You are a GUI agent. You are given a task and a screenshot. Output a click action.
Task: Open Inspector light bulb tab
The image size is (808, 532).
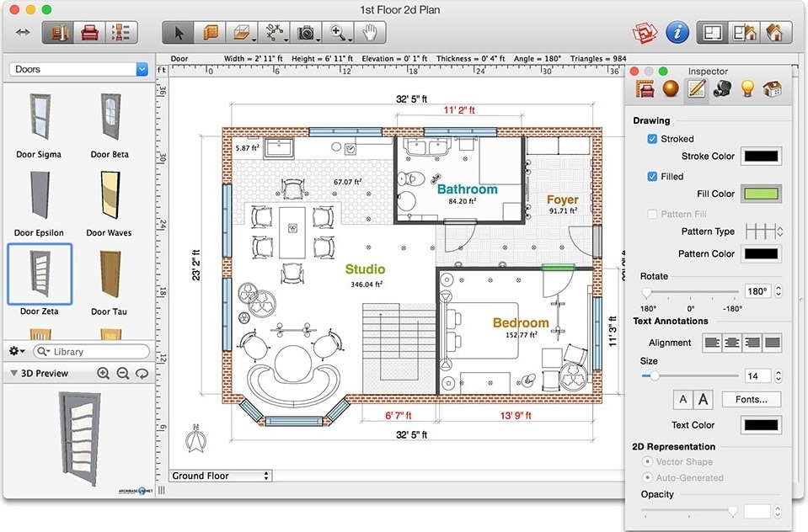(x=747, y=89)
